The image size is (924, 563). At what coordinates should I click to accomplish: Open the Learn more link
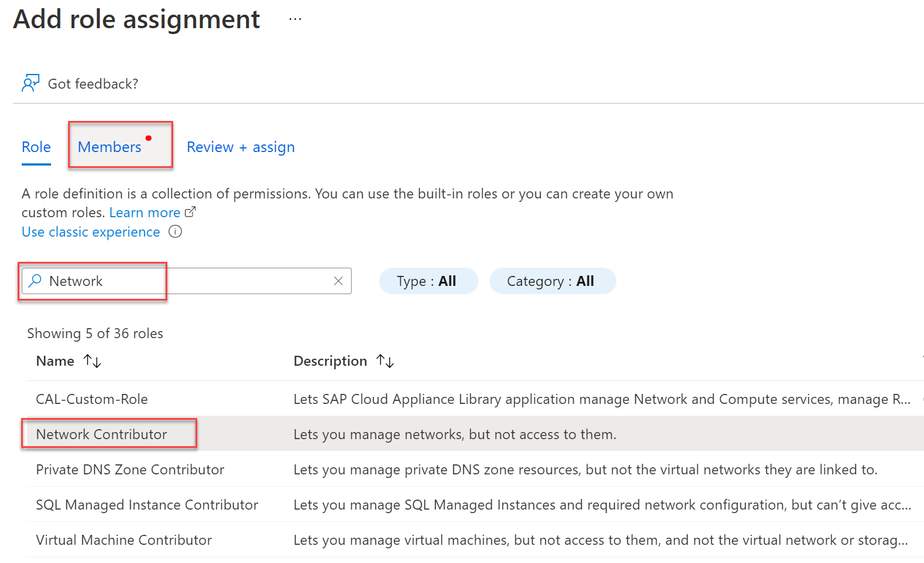pyautogui.click(x=144, y=213)
